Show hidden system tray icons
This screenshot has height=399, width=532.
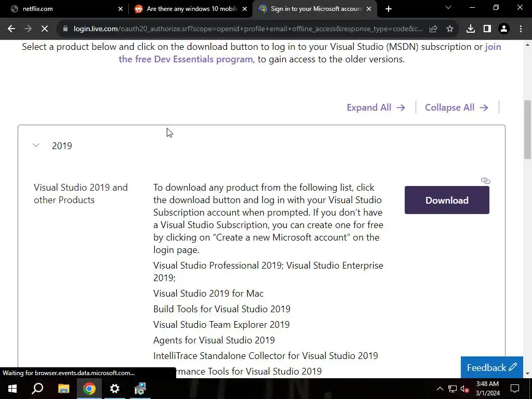click(440, 389)
